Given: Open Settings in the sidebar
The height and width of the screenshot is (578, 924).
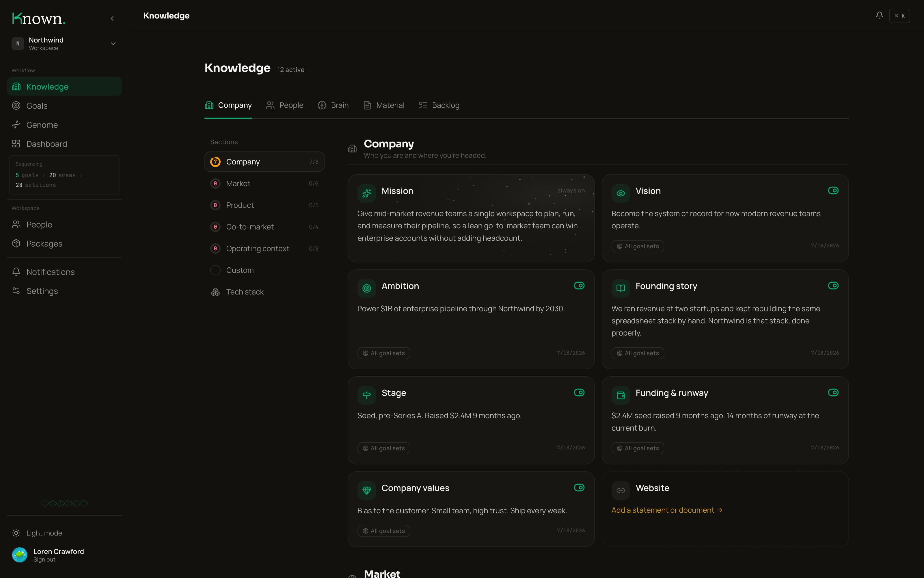Looking at the screenshot, I should 64,291.
